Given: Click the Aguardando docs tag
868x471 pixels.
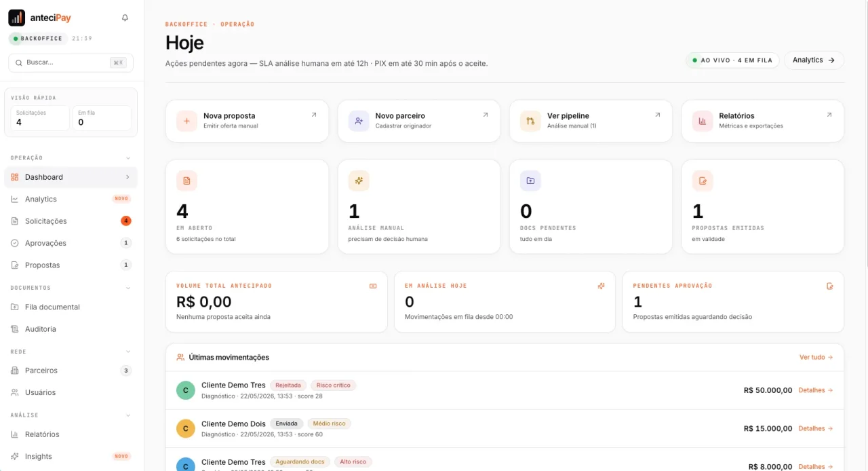Looking at the screenshot, I should point(300,461).
